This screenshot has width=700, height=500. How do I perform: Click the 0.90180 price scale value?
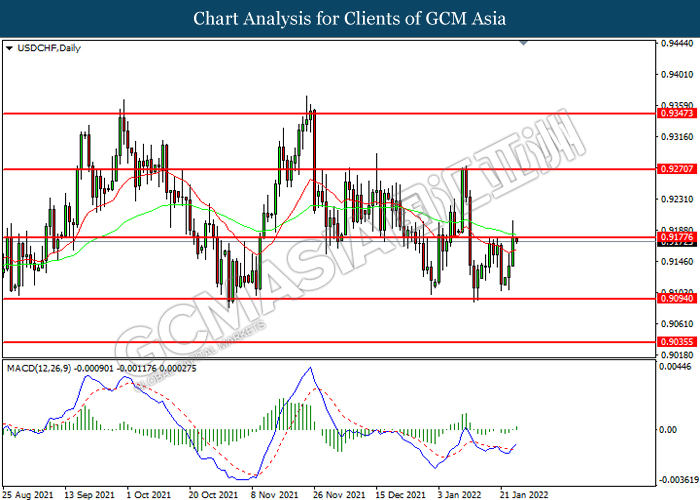tap(677, 355)
